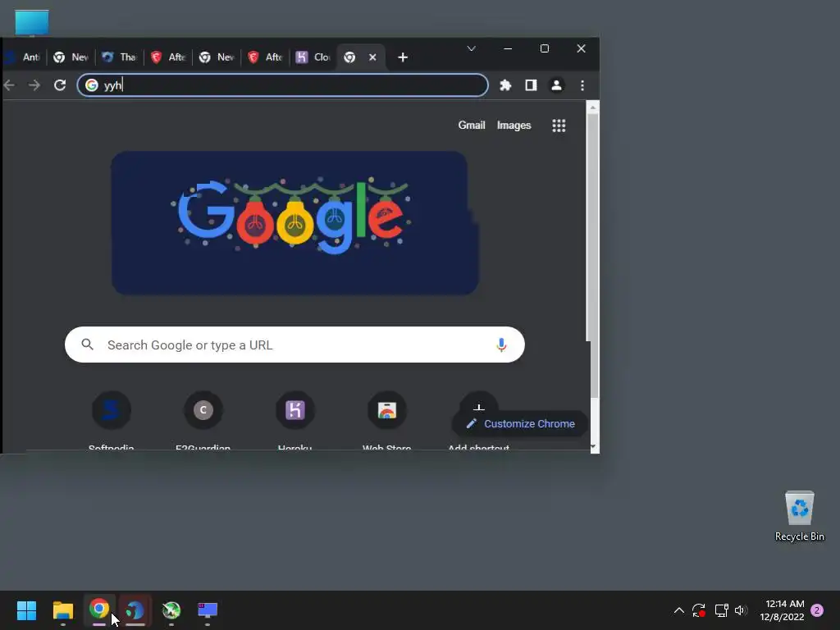The height and width of the screenshot is (630, 840).
Task: Close the active Chrome tab
Action: click(372, 57)
